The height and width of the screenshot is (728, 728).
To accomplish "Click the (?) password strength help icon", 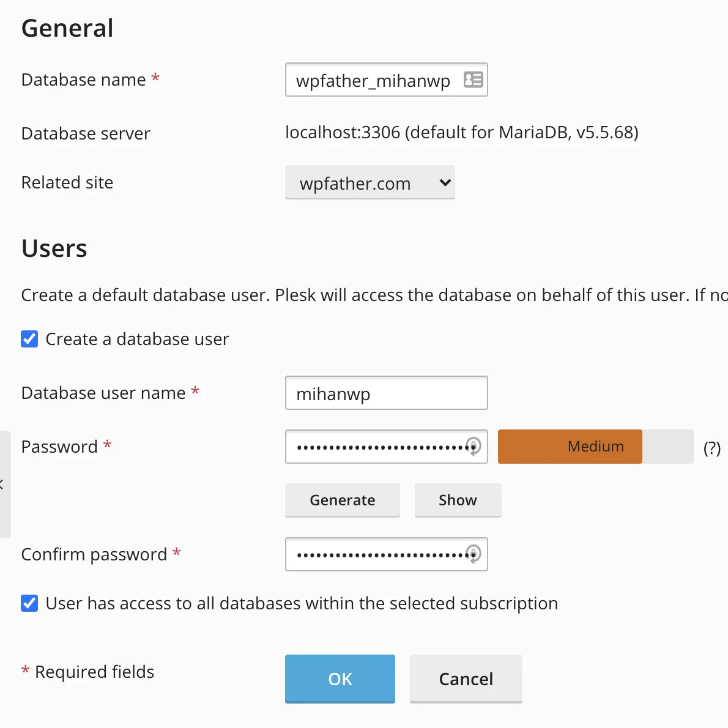I will pos(711,448).
